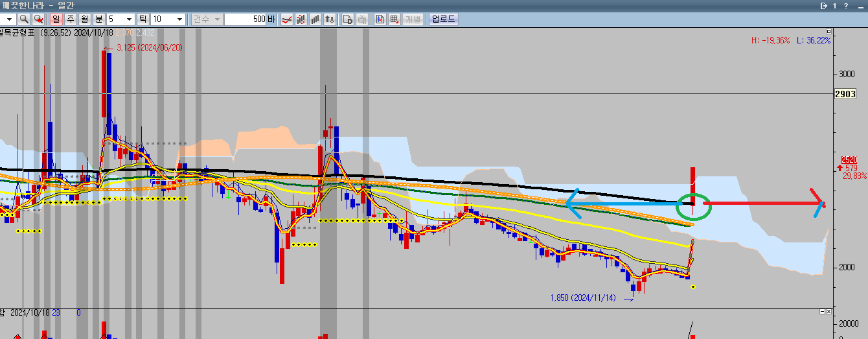The height and width of the screenshot is (339, 868).
Task: Click the 분 minute chart button
Action: point(99,19)
